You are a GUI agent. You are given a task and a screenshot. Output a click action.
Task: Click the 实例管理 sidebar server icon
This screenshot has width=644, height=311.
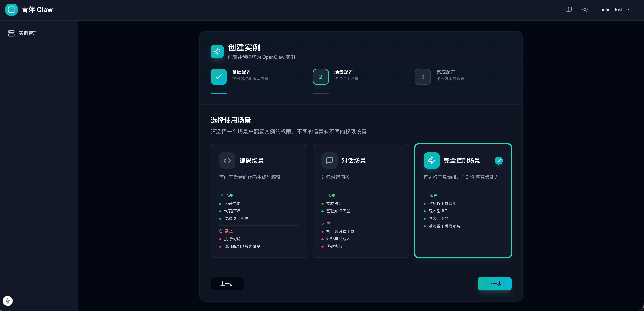11,33
